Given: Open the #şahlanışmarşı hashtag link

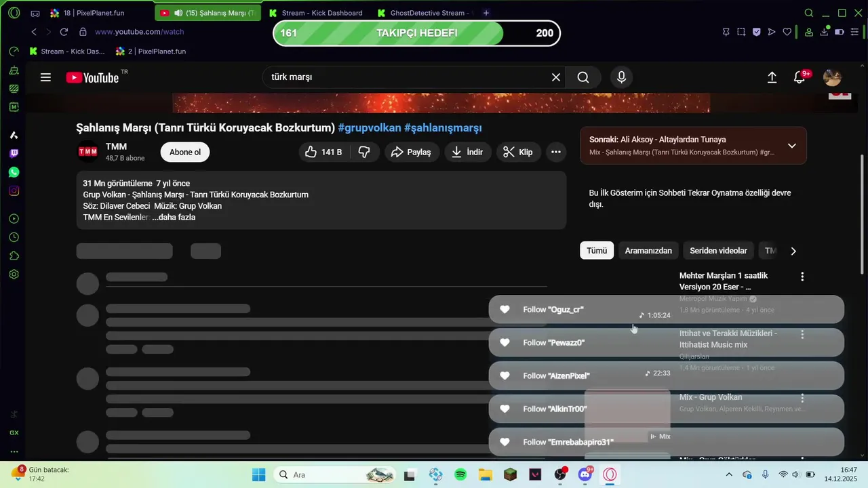Looking at the screenshot, I should point(443,127).
